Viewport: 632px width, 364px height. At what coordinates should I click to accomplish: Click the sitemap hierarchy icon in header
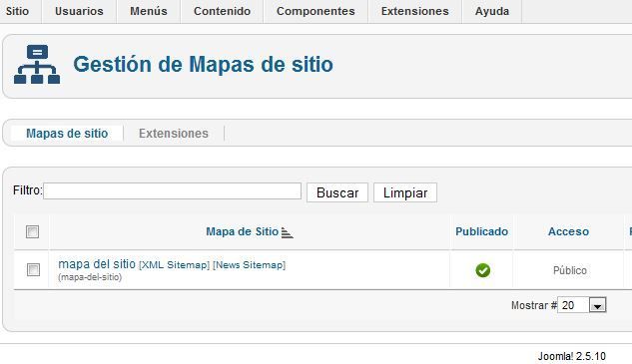pyautogui.click(x=37, y=65)
